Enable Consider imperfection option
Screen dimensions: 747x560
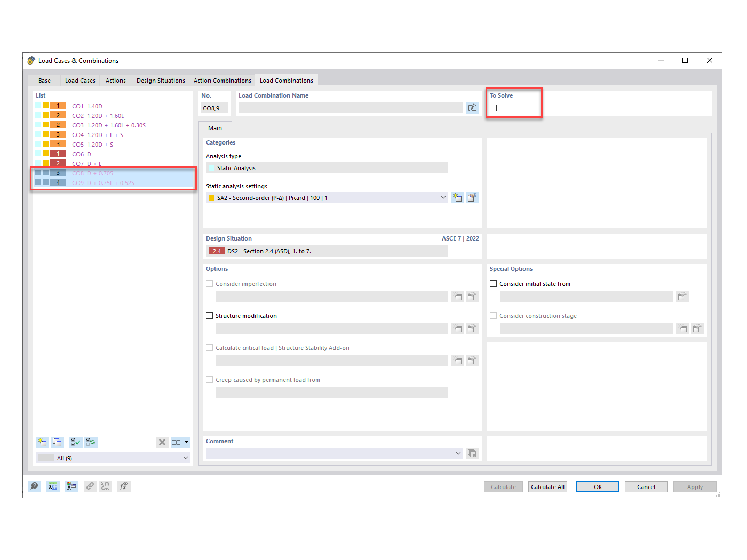pos(210,284)
